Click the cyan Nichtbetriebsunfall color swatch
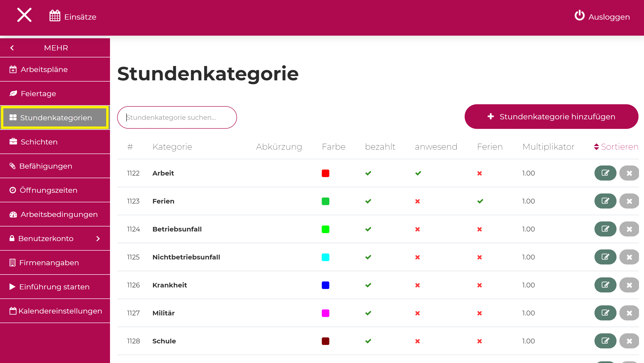 tap(325, 257)
